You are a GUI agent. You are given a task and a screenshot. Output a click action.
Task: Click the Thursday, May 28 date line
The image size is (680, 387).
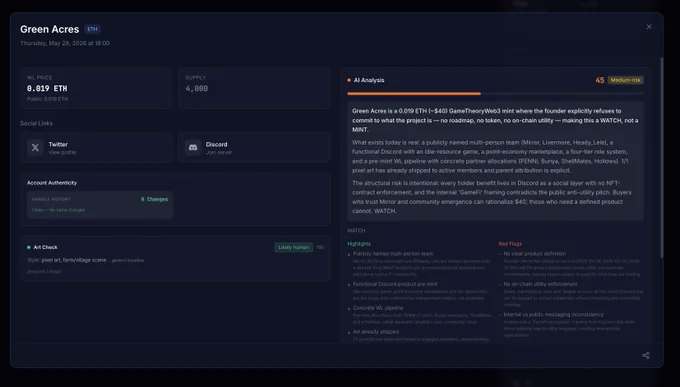(x=65, y=43)
